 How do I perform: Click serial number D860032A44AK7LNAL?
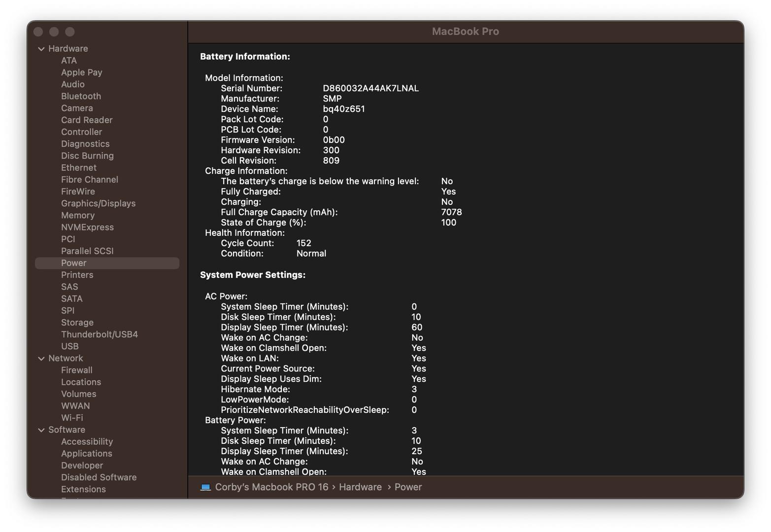click(x=371, y=88)
